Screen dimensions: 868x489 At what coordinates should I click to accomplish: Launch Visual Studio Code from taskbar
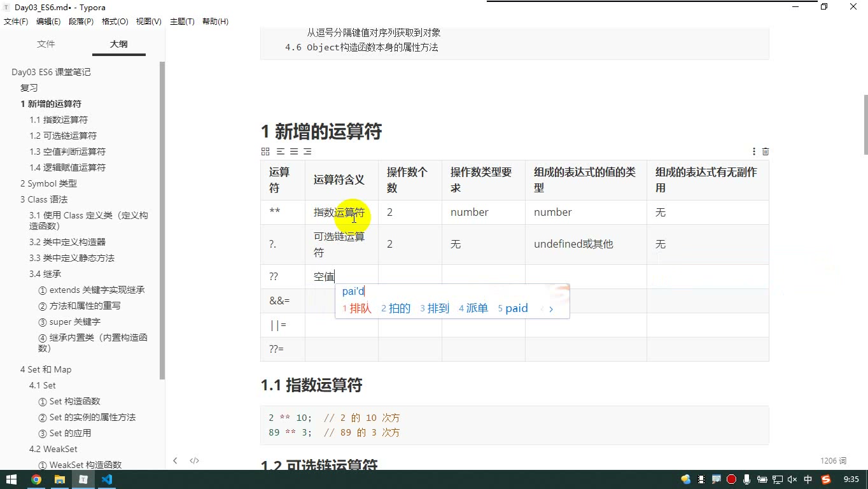point(106,479)
